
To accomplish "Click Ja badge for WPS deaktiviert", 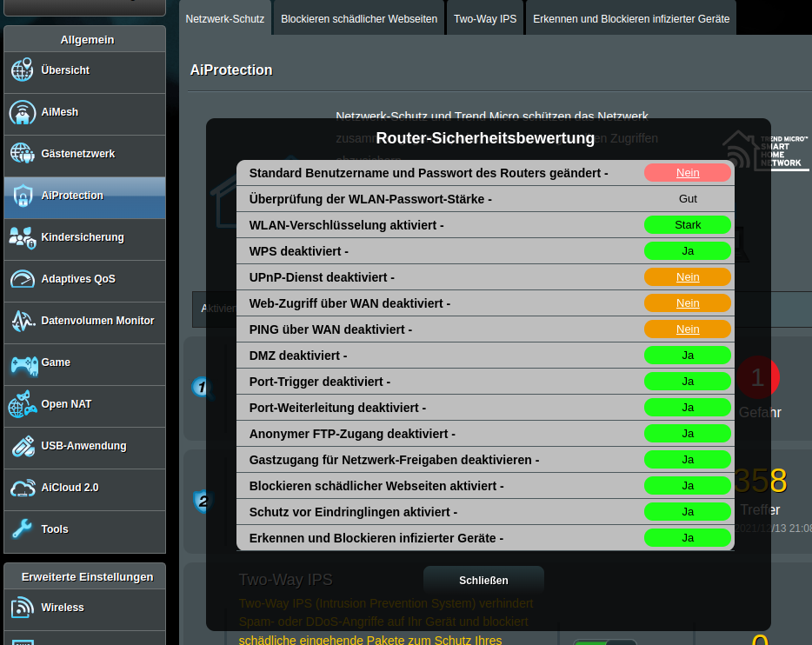I will (x=688, y=251).
